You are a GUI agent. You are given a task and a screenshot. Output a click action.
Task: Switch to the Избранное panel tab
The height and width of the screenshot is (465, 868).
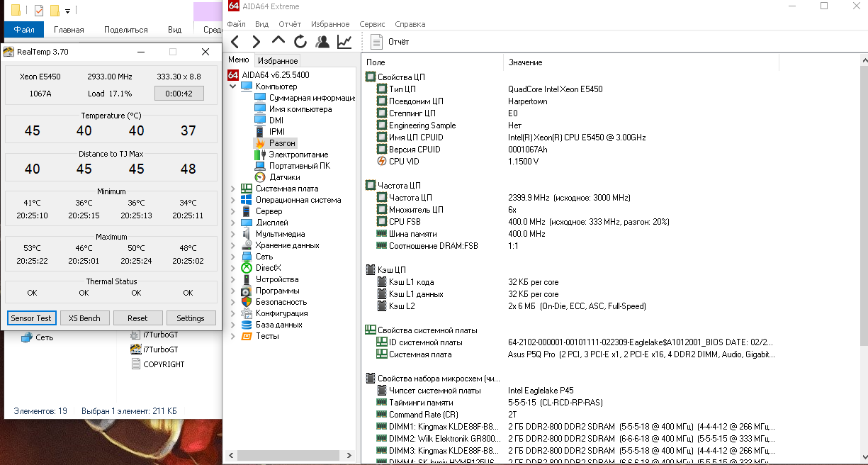click(x=277, y=61)
